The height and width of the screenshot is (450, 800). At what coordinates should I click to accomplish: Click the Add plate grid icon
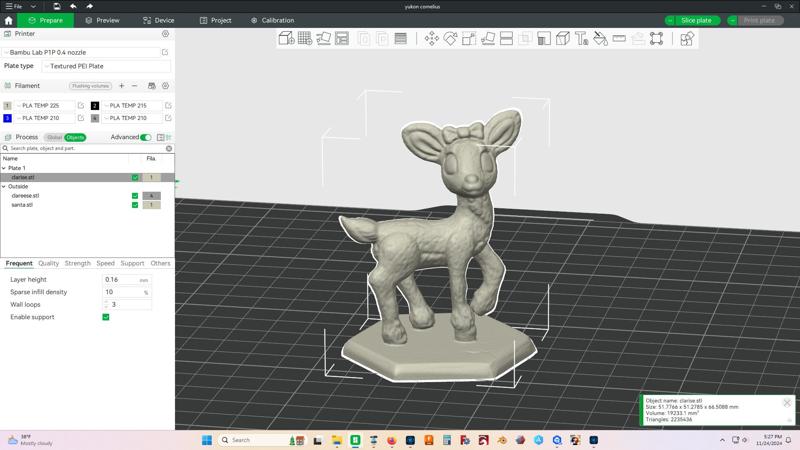(x=305, y=38)
